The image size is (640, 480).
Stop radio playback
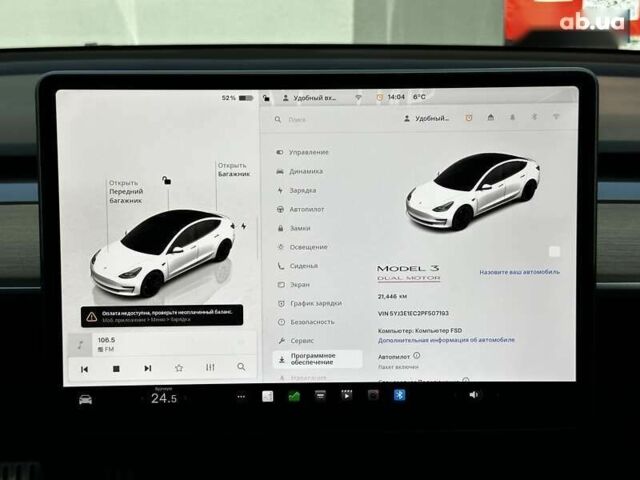pyautogui.click(x=116, y=369)
